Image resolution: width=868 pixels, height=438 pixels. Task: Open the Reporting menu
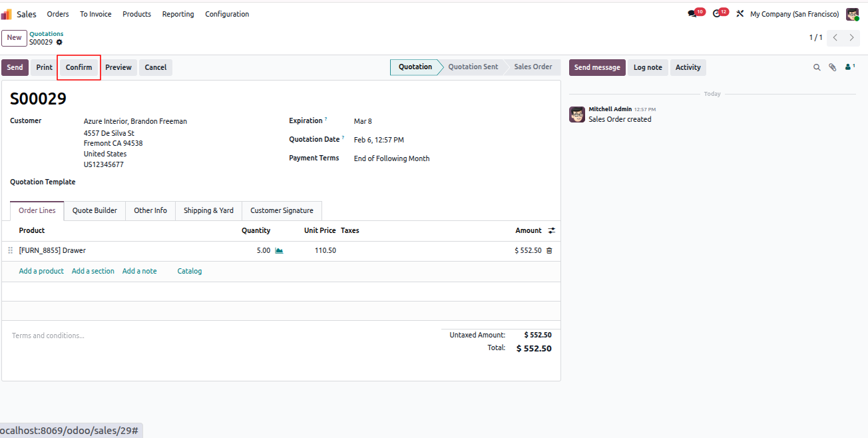coord(178,14)
